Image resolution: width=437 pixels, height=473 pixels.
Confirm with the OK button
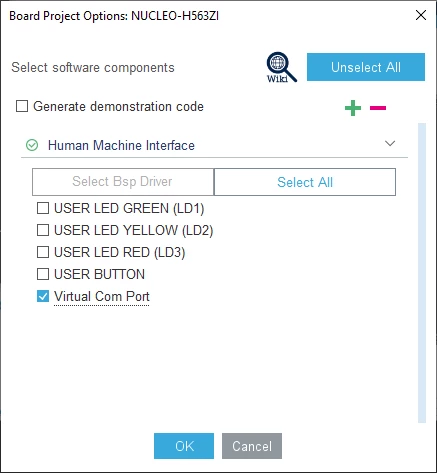point(184,446)
